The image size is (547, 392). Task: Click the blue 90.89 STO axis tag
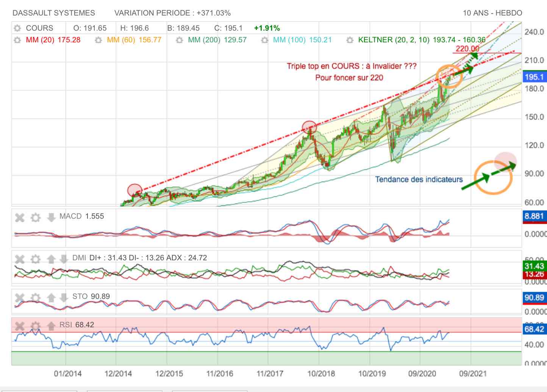(x=534, y=298)
